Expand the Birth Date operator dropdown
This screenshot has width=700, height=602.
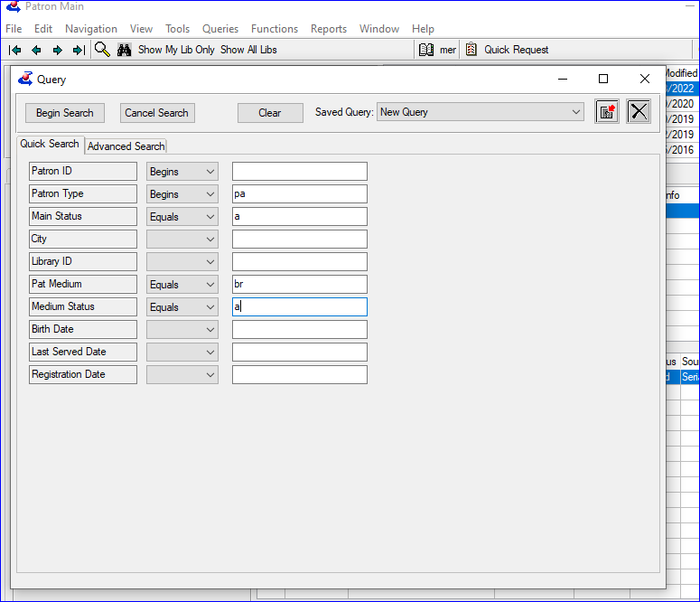pyautogui.click(x=210, y=330)
